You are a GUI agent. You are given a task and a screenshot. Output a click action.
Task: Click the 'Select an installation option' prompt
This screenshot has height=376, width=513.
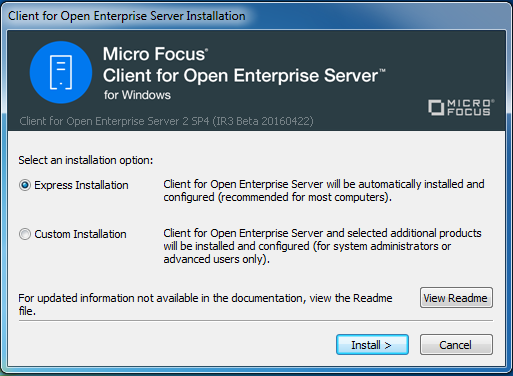86,160
